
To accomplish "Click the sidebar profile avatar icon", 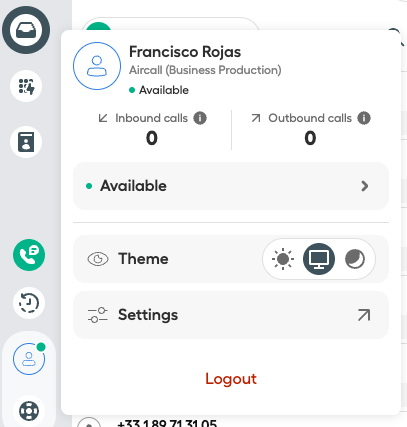I will [29, 359].
